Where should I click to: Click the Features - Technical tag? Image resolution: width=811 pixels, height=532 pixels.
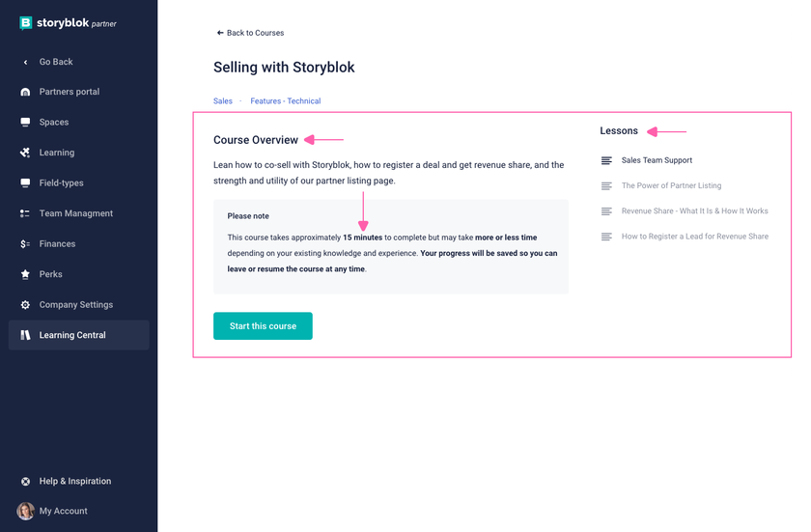coord(286,100)
